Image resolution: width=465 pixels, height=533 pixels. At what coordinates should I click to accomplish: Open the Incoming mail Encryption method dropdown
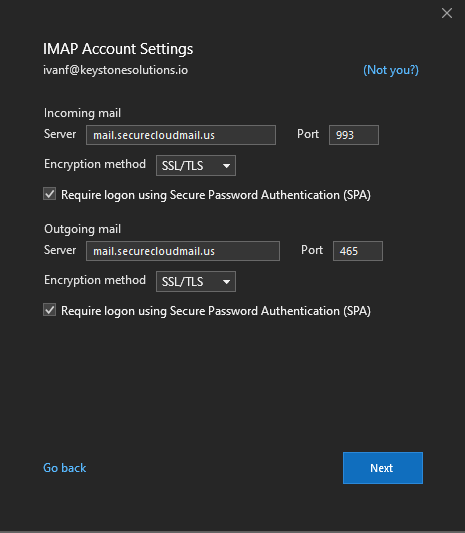(x=196, y=166)
